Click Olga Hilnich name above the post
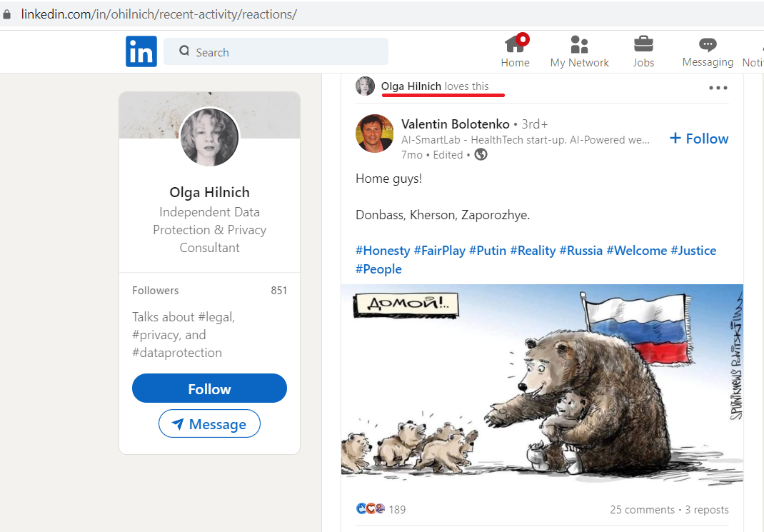Image resolution: width=764 pixels, height=532 pixels. pos(411,86)
